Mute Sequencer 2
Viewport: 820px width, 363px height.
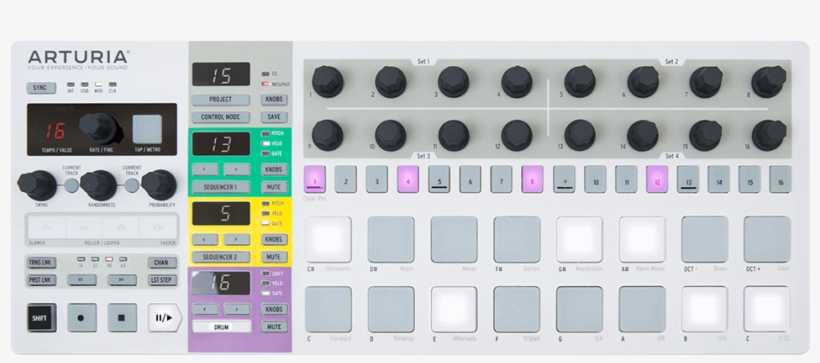[274, 257]
